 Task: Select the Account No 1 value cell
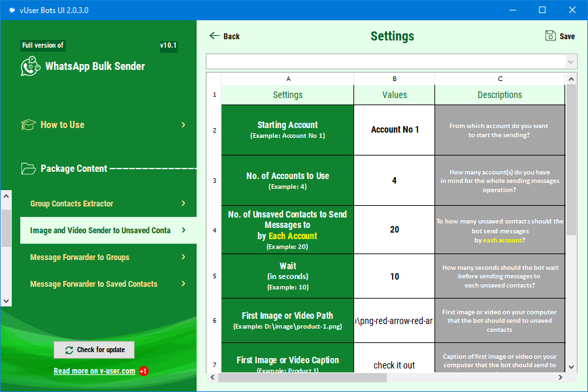pos(395,130)
